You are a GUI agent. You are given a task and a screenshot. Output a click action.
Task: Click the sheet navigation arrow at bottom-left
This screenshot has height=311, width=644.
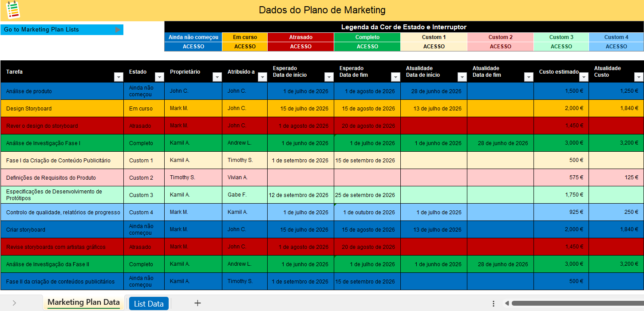[x=14, y=302]
